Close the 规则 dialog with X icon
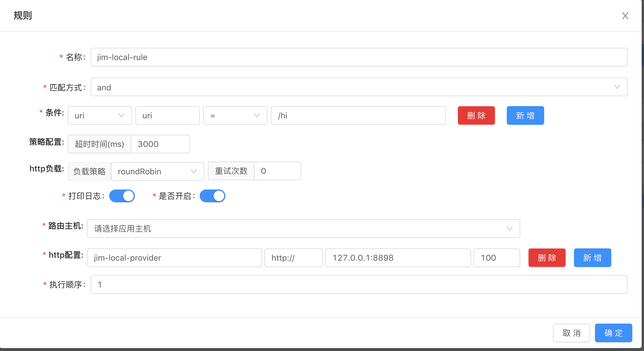 [x=625, y=16]
